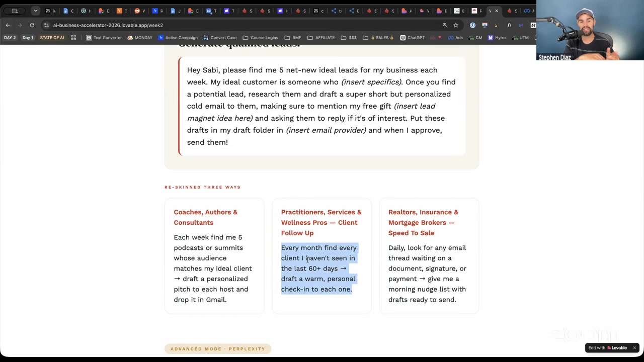Click the Advanced Mode Perplexity label
644x362 pixels.
pos(218,349)
